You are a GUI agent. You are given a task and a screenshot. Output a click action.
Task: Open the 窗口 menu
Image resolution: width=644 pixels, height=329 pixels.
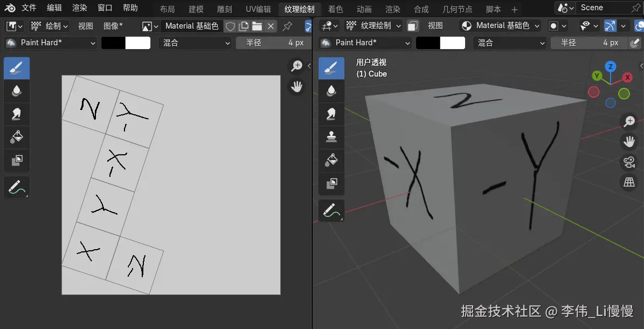105,8
